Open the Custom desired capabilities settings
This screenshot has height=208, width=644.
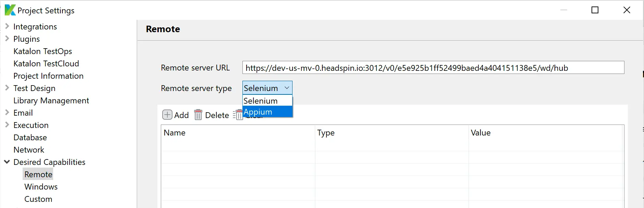point(38,199)
